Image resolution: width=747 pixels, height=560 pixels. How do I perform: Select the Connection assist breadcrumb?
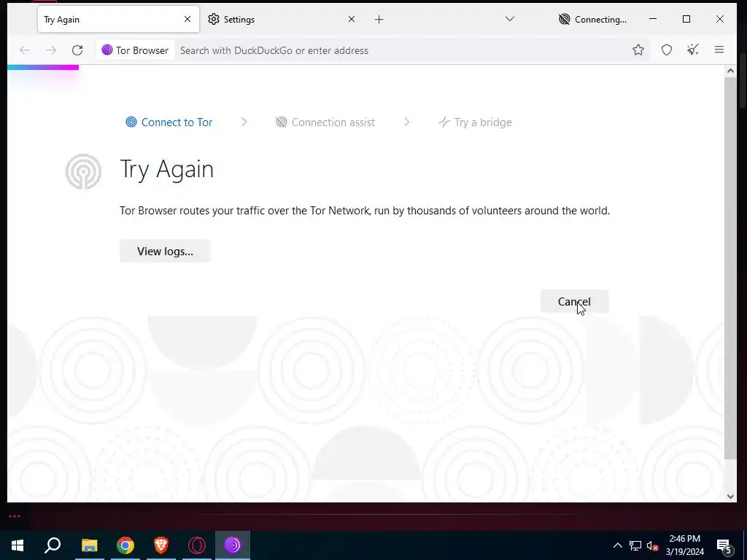325,122
